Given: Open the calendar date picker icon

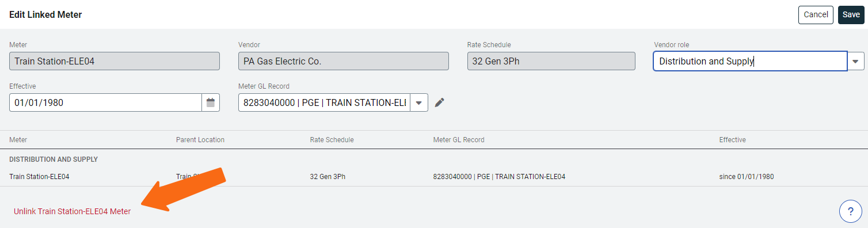Looking at the screenshot, I should click(x=211, y=102).
